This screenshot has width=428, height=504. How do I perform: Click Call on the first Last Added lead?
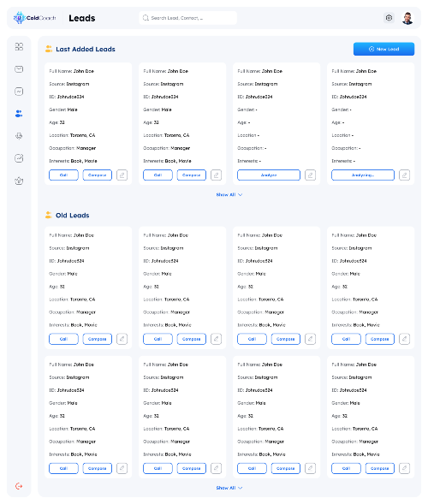coord(63,175)
